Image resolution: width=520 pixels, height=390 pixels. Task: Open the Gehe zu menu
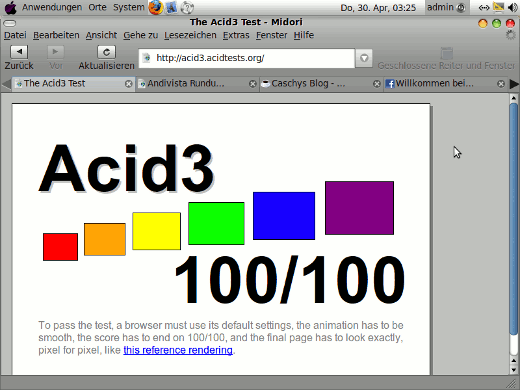pos(140,35)
